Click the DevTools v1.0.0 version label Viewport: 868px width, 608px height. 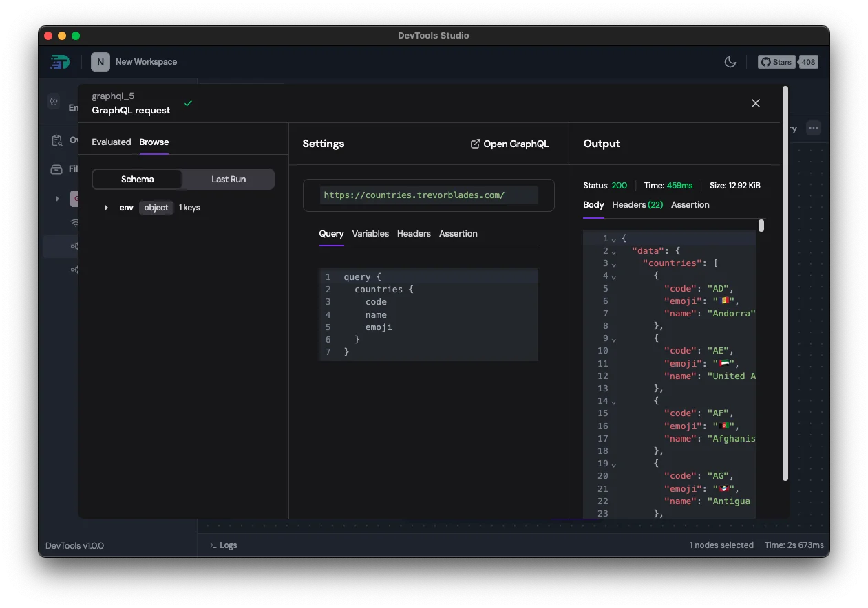(x=74, y=546)
